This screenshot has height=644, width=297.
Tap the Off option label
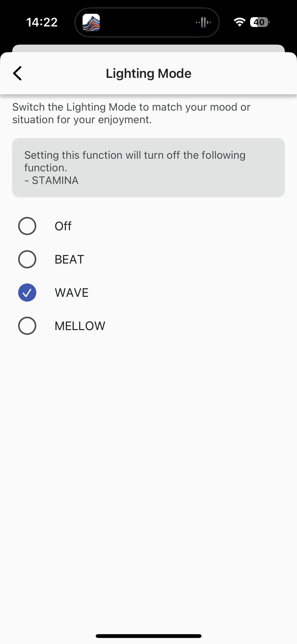coord(63,226)
